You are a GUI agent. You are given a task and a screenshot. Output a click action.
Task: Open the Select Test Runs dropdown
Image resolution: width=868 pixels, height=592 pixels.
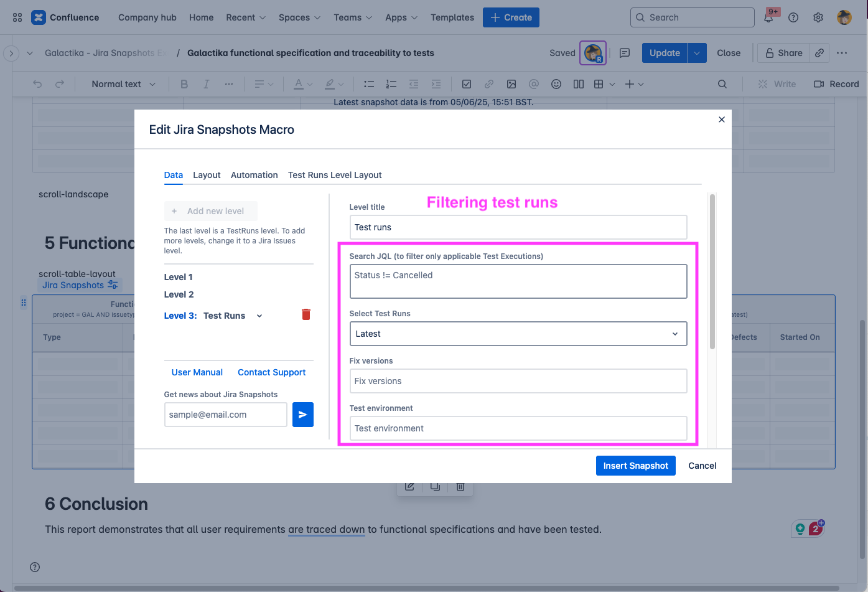point(518,334)
